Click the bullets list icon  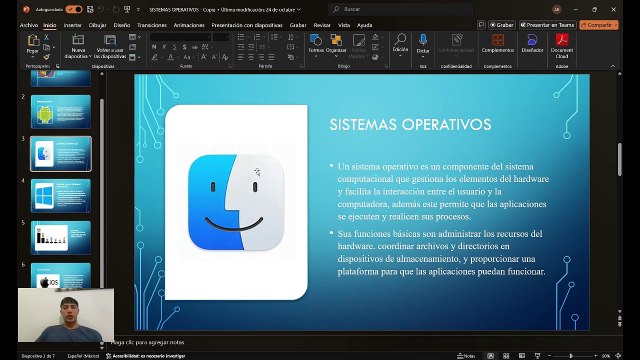coord(241,37)
